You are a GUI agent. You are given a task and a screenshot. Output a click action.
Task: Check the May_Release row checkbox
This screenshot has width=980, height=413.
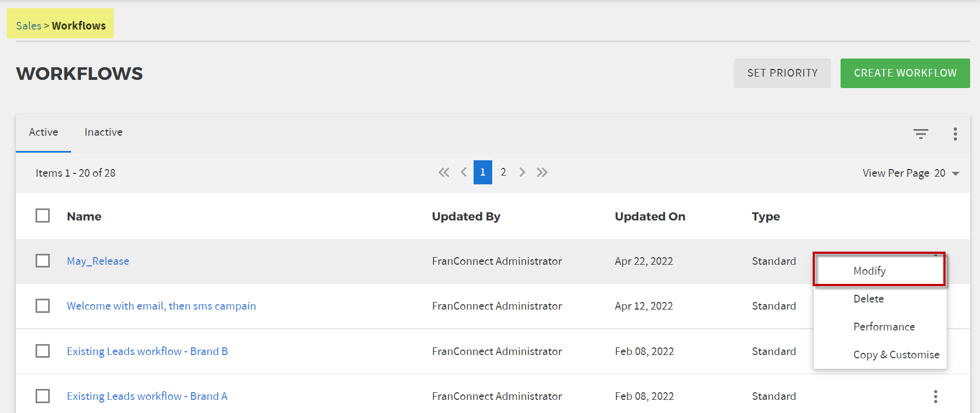point(43,260)
